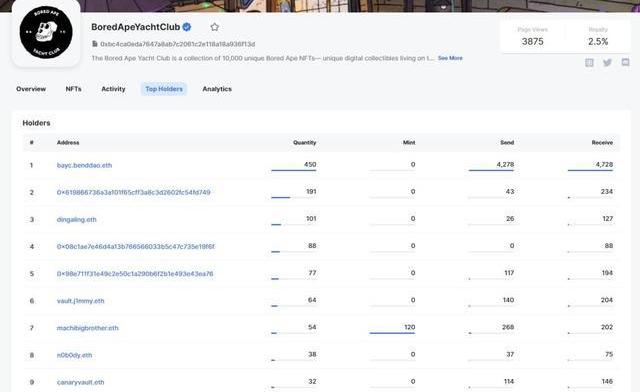
Task: Open bayc.benddao.eth holder address
Action: coord(84,165)
